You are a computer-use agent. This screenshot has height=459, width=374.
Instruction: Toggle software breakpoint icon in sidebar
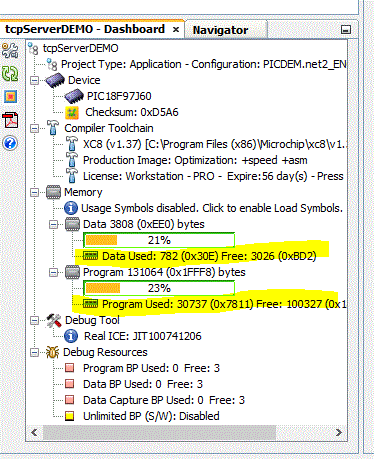coord(10,97)
